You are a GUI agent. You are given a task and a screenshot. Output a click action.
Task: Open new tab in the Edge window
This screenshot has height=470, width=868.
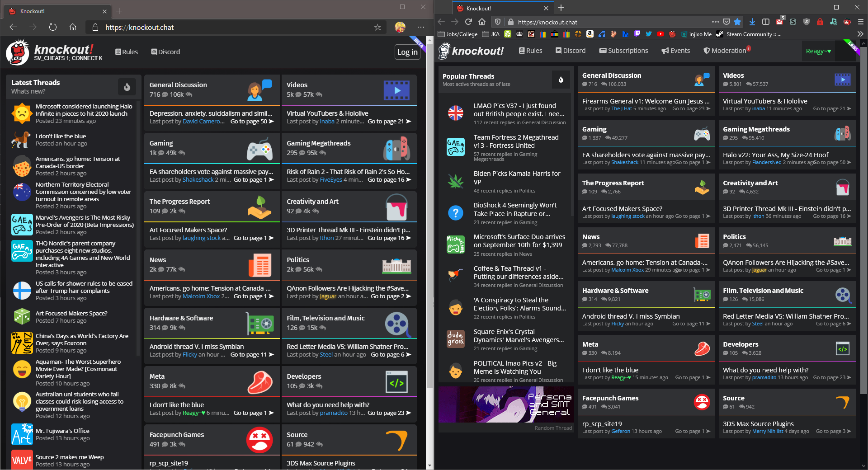click(119, 11)
